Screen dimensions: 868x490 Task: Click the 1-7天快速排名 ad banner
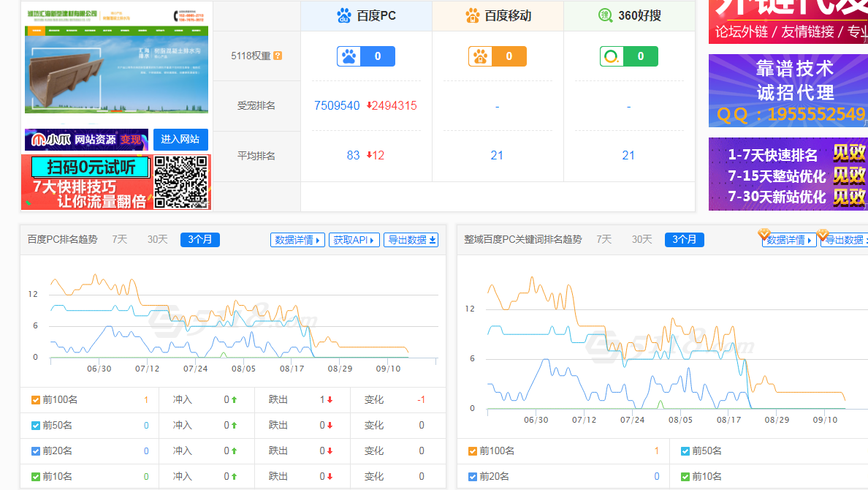point(788,174)
